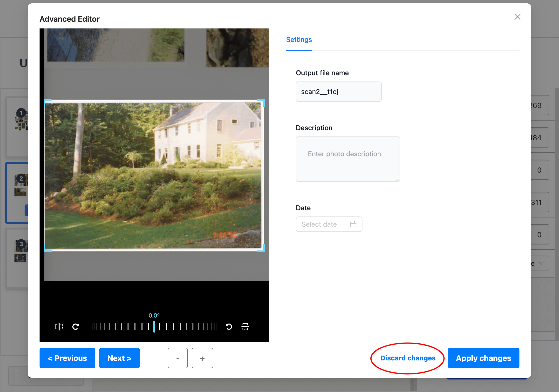The height and width of the screenshot is (392, 559).
Task: Click the rotation angle slider ruler
Action: tap(154, 326)
